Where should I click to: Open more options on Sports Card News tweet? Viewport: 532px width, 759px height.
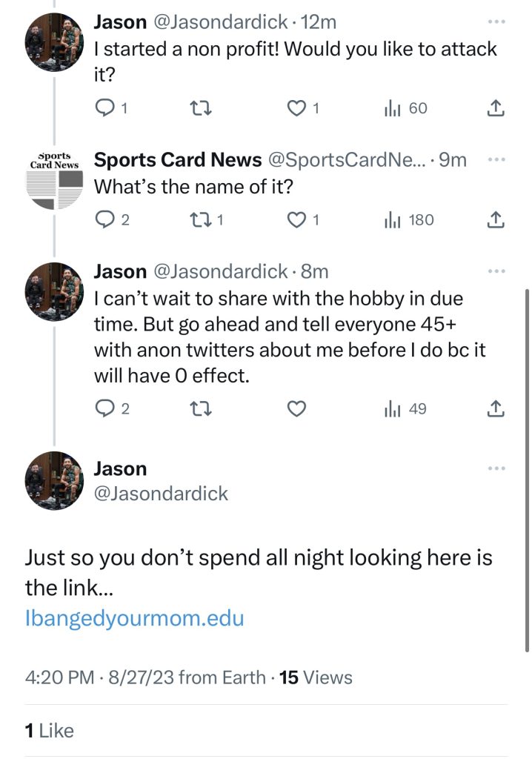(x=496, y=159)
